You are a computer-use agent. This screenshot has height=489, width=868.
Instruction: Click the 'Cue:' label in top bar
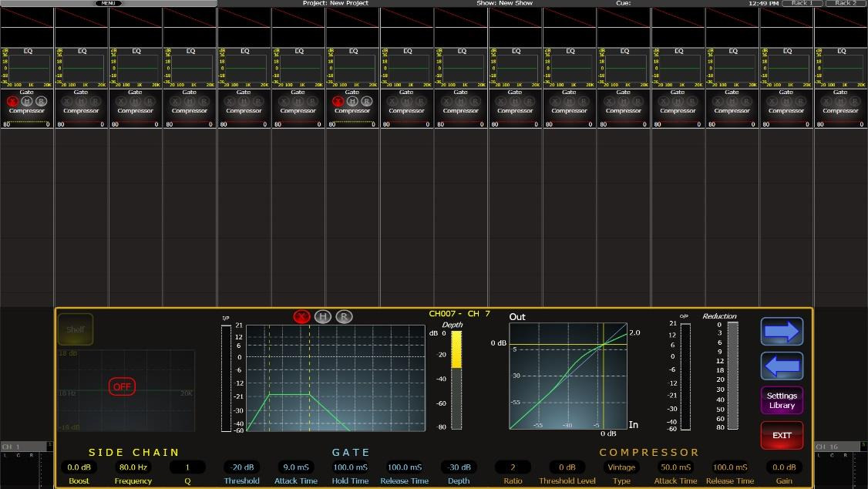pyautogui.click(x=624, y=3)
